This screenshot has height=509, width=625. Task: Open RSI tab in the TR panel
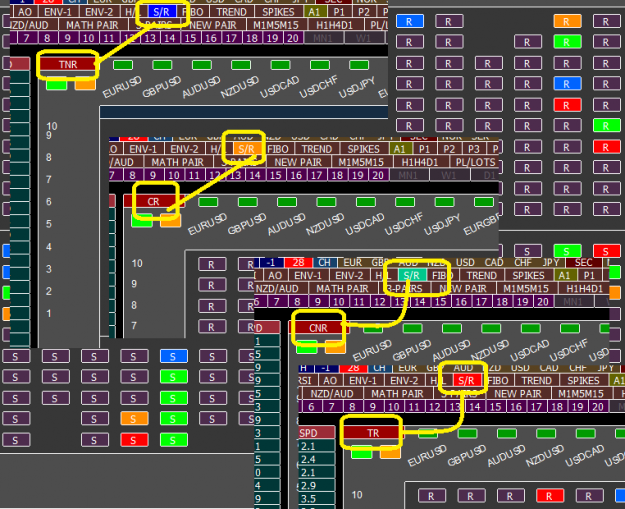point(305,381)
